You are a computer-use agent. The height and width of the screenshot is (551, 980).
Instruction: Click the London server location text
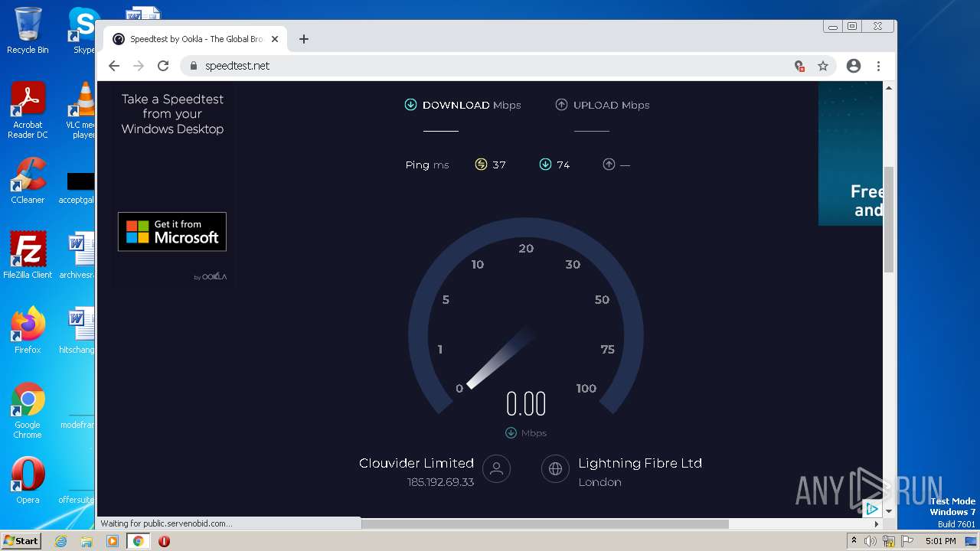(599, 482)
